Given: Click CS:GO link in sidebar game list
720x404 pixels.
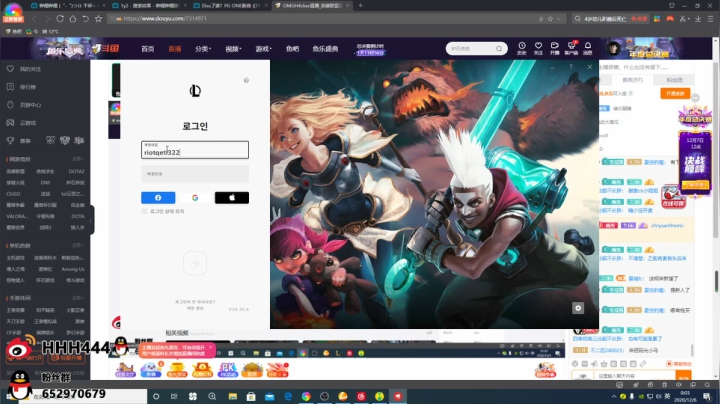Looking at the screenshot, I should pyautogui.click(x=13, y=194).
